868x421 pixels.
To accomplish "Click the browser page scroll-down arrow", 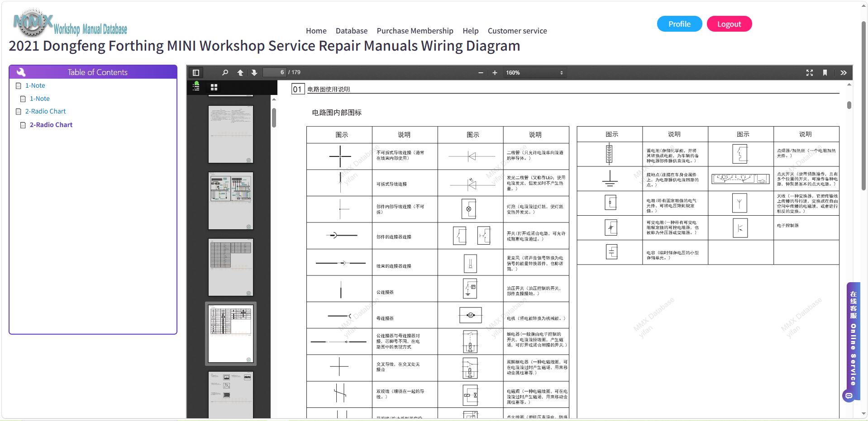I will coord(863,414).
